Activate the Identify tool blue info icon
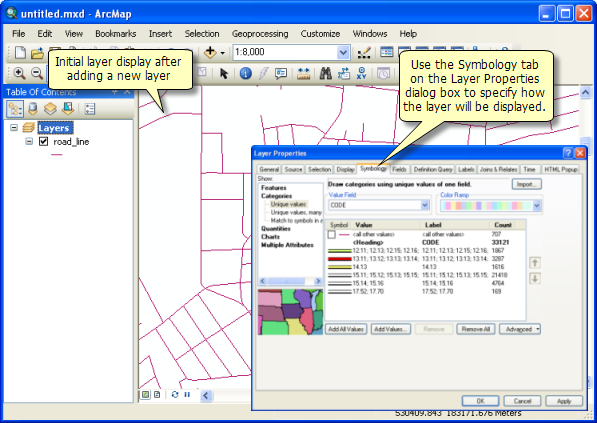 [x=246, y=73]
